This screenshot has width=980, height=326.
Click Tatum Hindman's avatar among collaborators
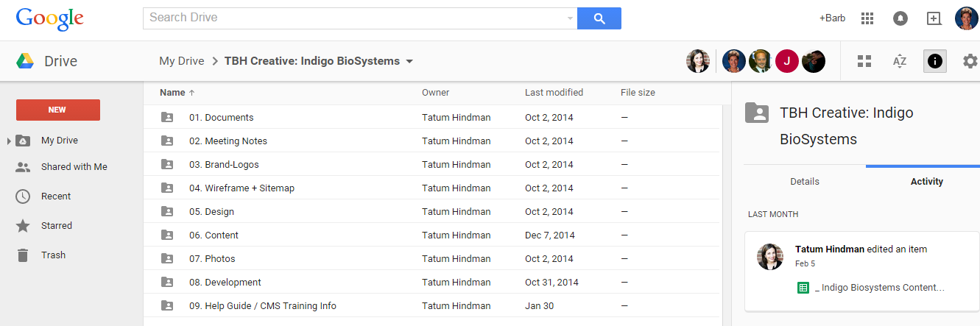pos(698,61)
